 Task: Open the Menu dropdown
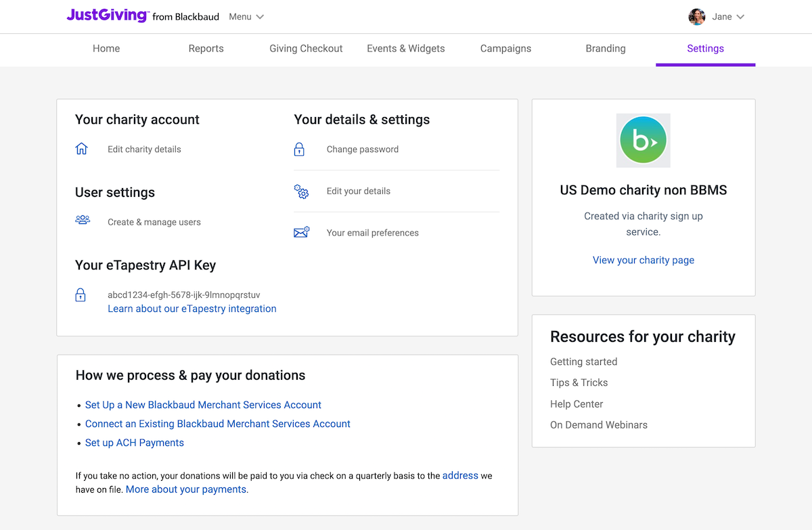tap(246, 17)
